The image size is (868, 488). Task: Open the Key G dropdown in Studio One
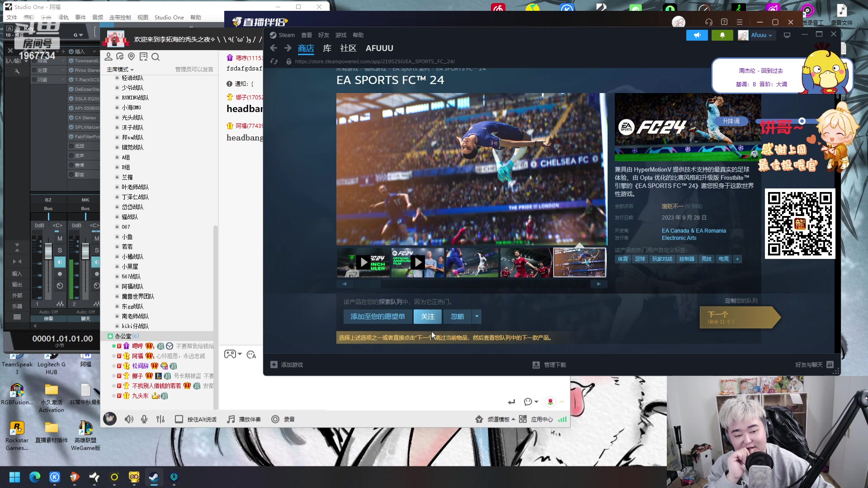click(x=78, y=35)
